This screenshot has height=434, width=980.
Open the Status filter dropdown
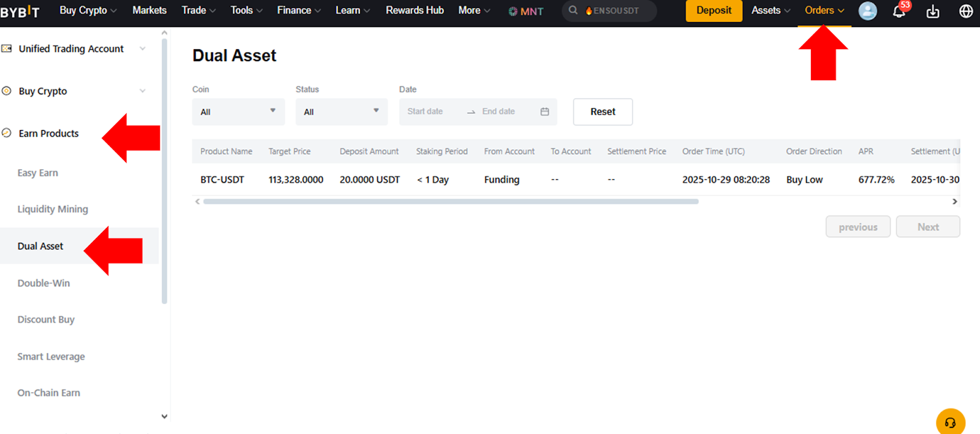(342, 112)
